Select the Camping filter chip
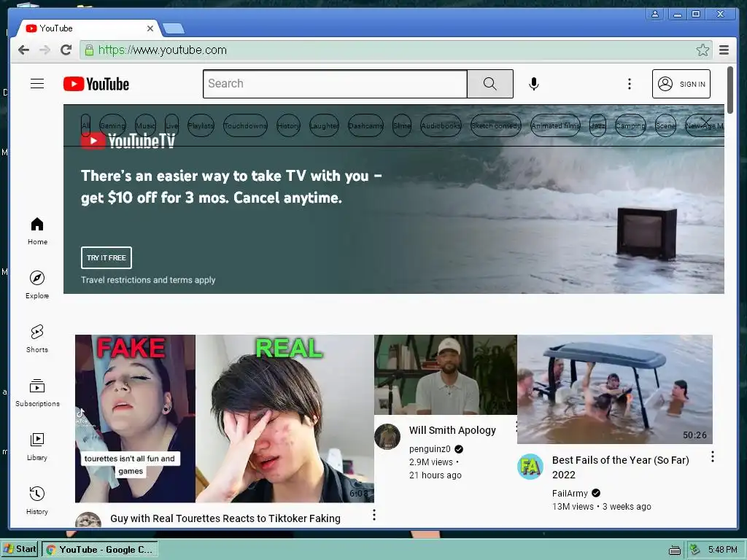The image size is (747, 560). [631, 125]
